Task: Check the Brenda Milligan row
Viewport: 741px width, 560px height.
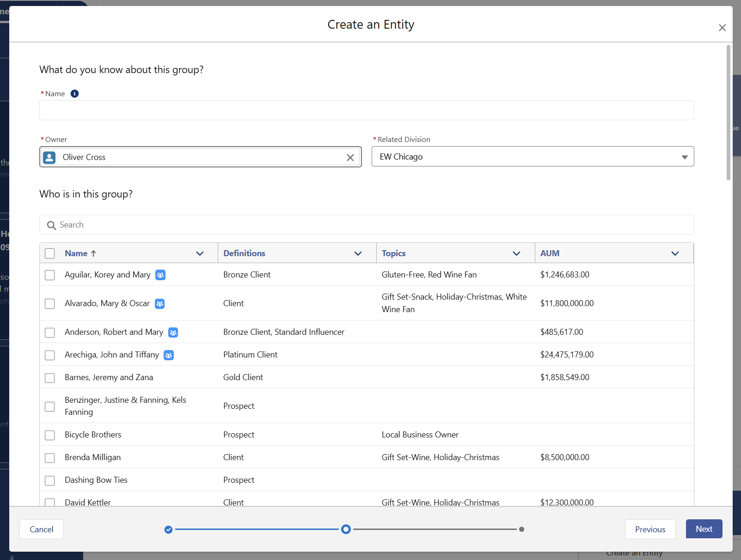Action: [x=50, y=458]
